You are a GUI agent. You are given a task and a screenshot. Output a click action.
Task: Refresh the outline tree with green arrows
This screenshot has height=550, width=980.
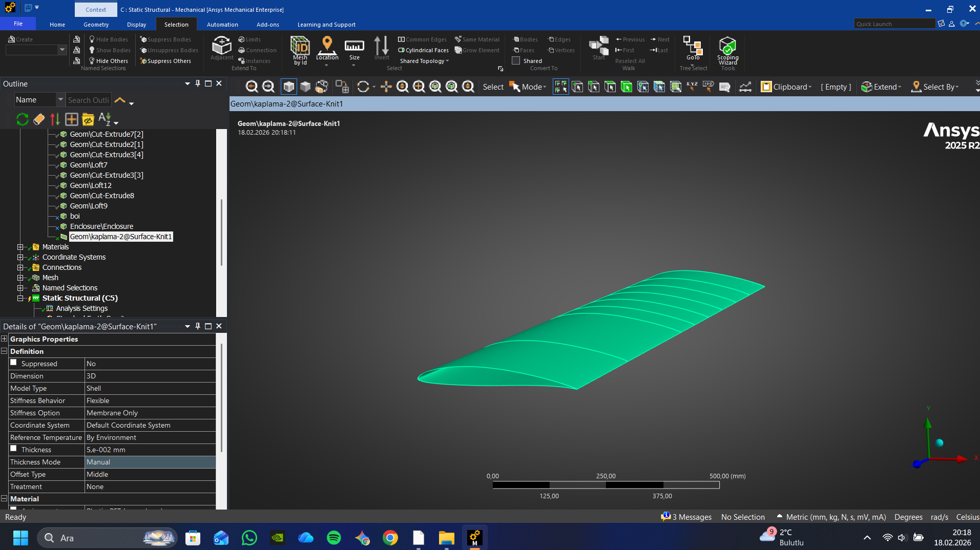[x=22, y=119]
